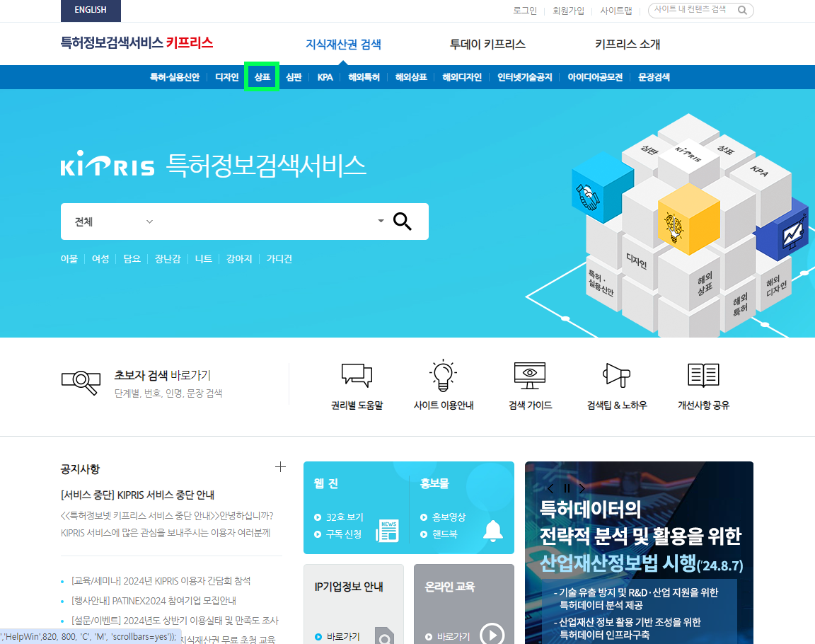Pause the banner slideshow
Image resolution: width=815 pixels, height=644 pixels.
(x=567, y=488)
